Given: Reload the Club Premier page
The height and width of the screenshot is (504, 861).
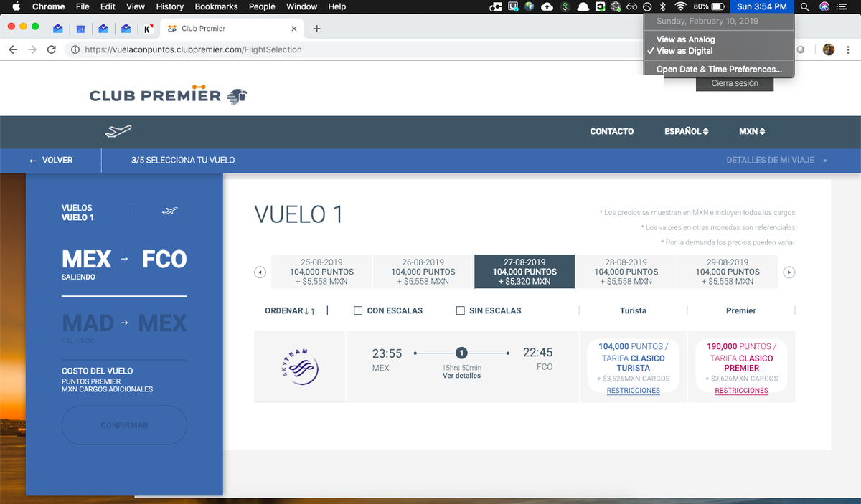Looking at the screenshot, I should pyautogui.click(x=51, y=49).
